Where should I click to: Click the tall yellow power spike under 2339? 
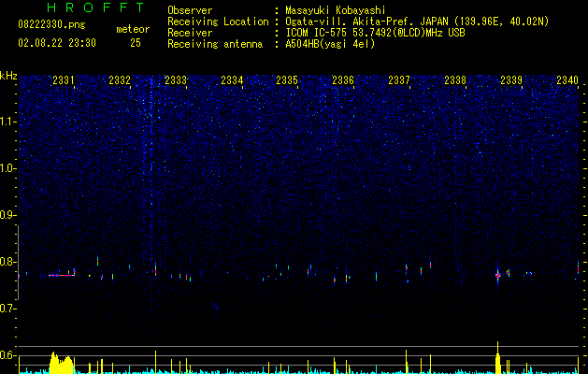497,357
